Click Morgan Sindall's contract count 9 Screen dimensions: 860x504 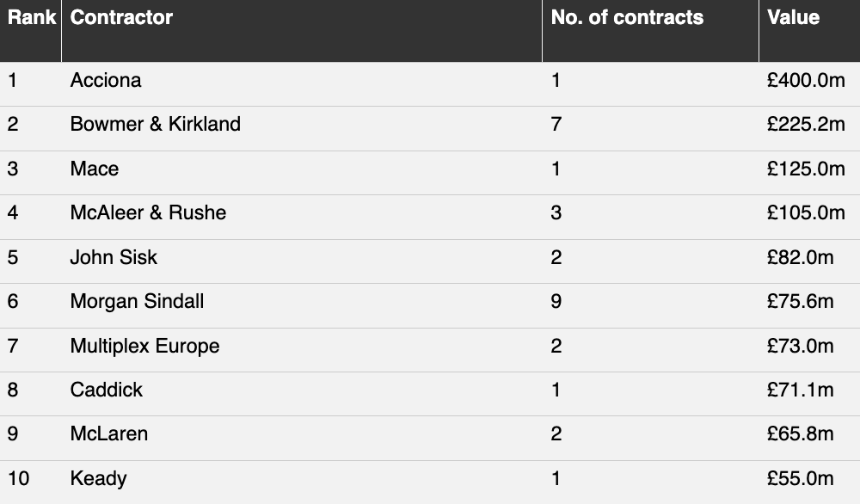tap(556, 301)
